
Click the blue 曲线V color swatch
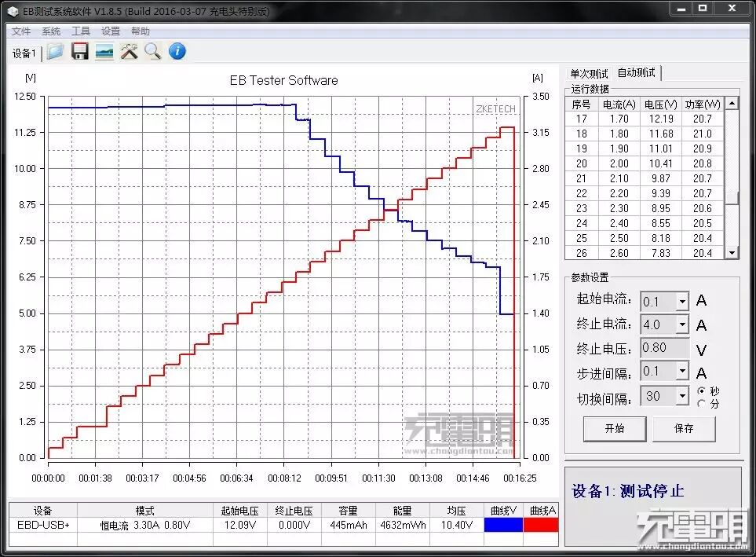503,525
